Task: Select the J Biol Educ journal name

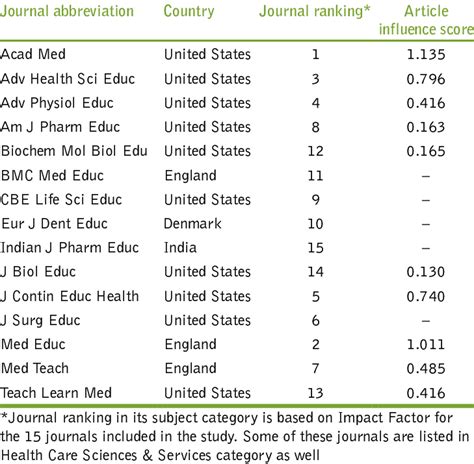Action: pyautogui.click(x=38, y=272)
